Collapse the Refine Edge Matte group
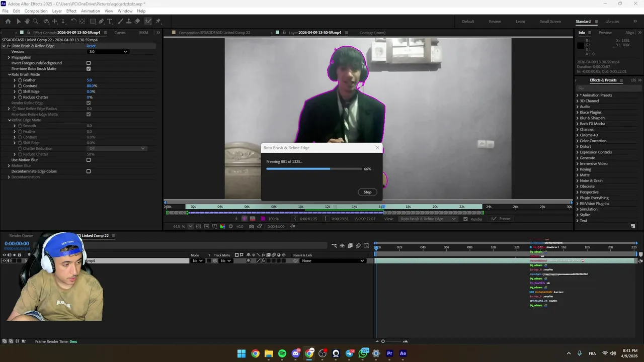Image resolution: width=644 pixels, height=362 pixels. pos(9,120)
